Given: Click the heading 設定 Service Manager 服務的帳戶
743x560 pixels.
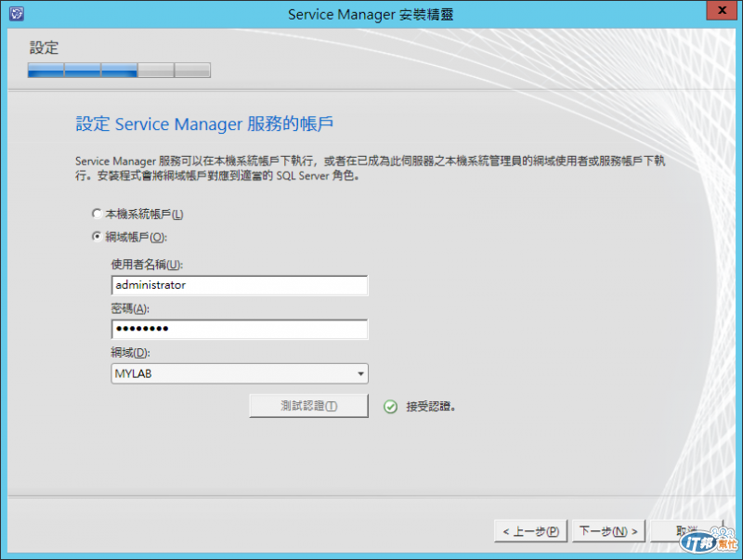Looking at the screenshot, I should coord(204,124).
